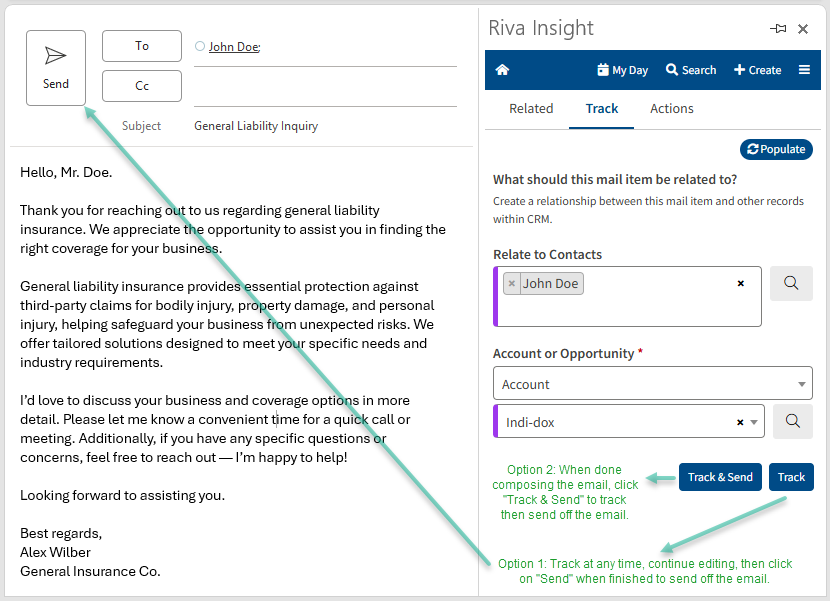
Task: Pin the Riva Insight panel
Action: point(778,29)
